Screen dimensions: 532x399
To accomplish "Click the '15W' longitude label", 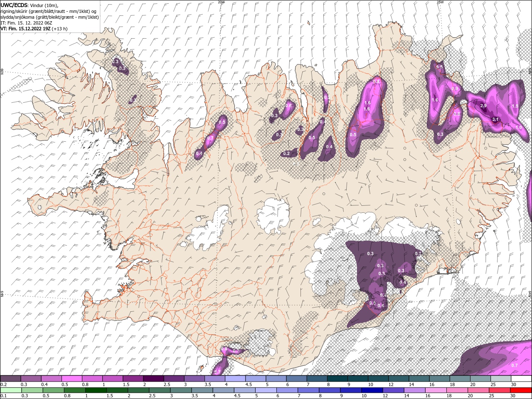I will tap(440, 2).
